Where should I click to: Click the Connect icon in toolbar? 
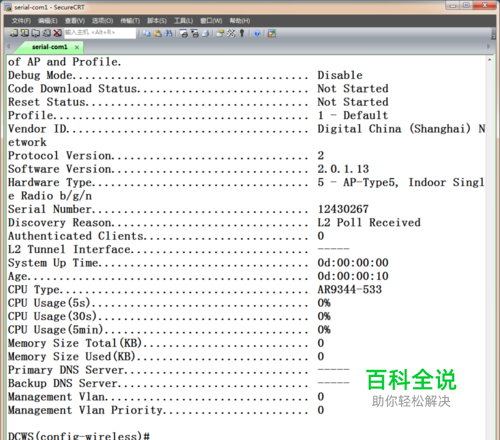[14, 33]
